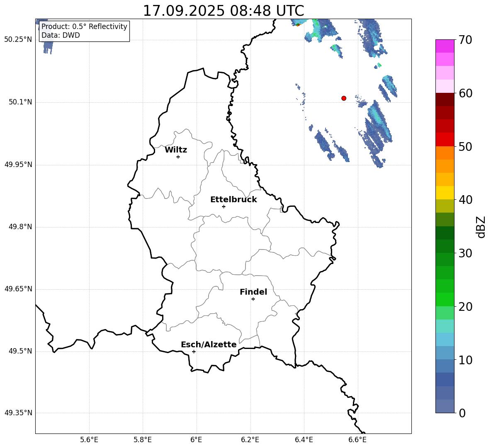Click the 6.2°E longitude label
The width and height of the screenshot is (491, 448).
250,440
